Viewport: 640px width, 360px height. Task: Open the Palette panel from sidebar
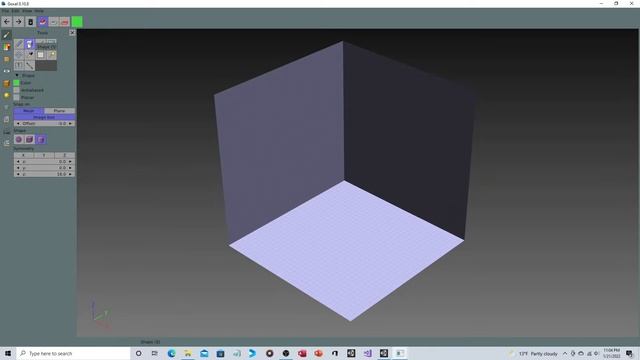tap(6, 47)
